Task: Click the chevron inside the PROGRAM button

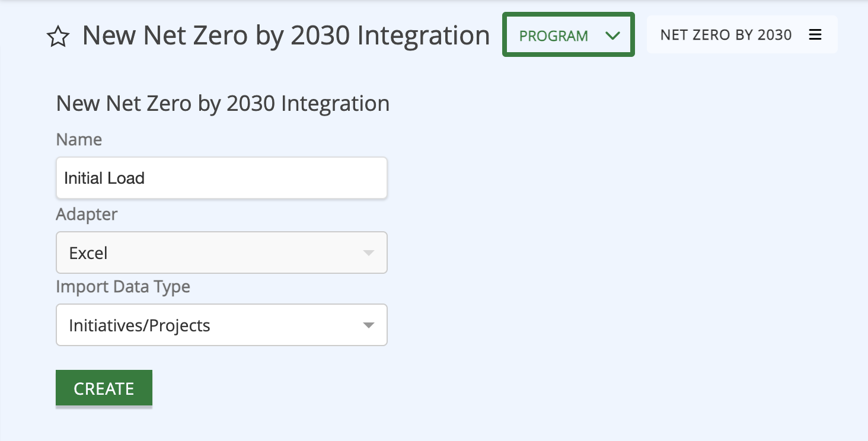Action: [x=613, y=35]
